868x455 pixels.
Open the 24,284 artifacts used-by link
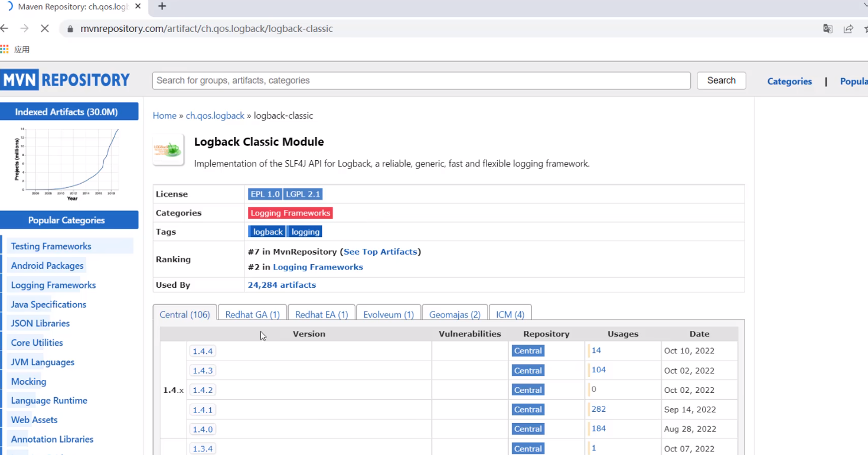pyautogui.click(x=282, y=285)
